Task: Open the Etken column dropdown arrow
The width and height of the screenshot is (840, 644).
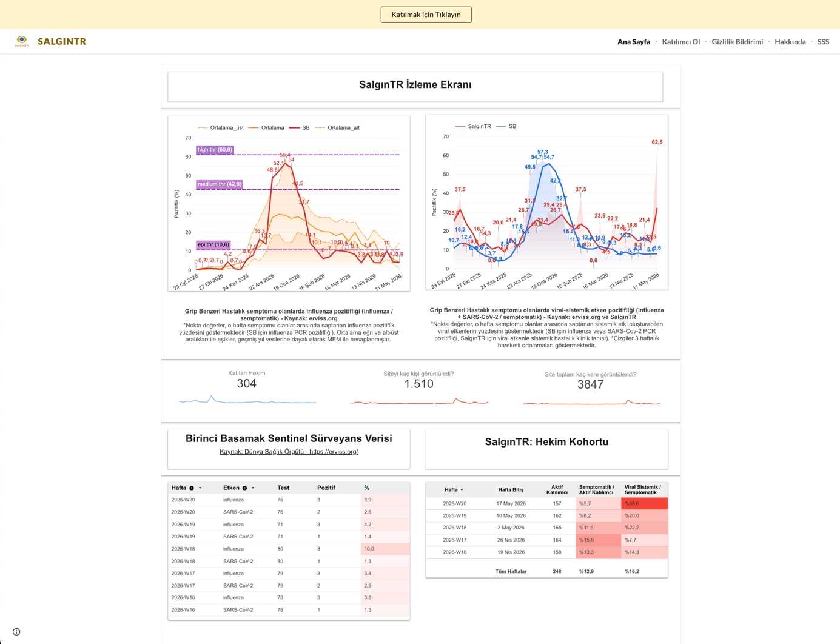Action: pos(253,488)
